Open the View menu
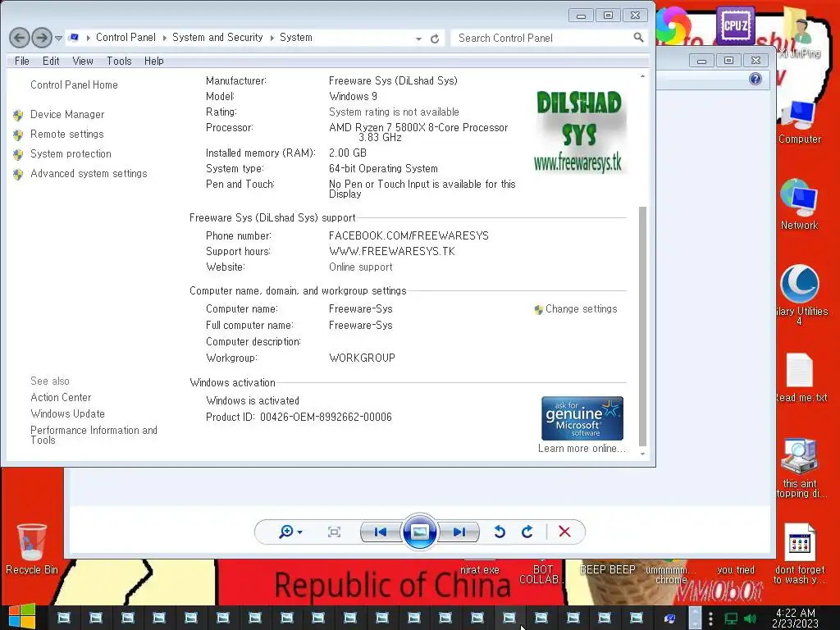The height and width of the screenshot is (630, 840). click(83, 61)
